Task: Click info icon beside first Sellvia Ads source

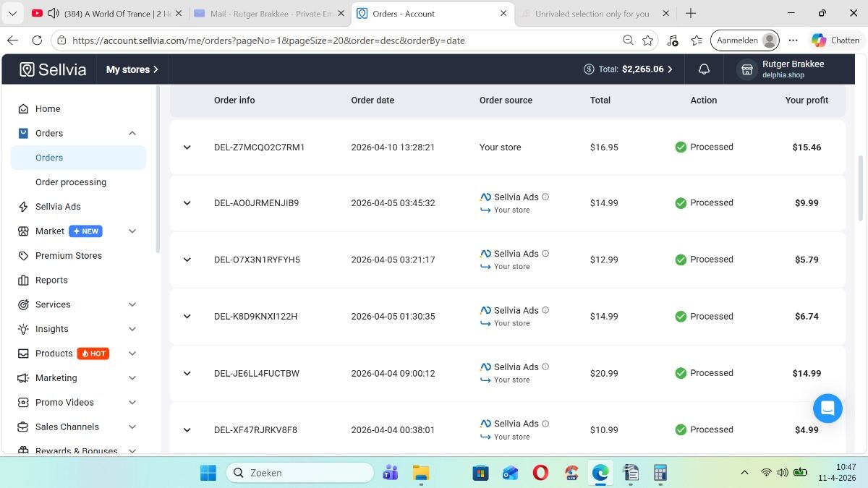Action: [x=545, y=197]
